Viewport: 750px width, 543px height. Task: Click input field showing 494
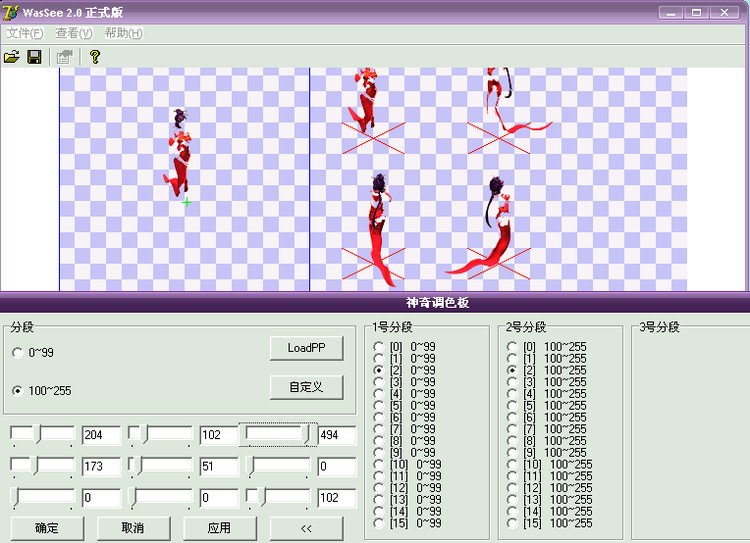coord(337,435)
